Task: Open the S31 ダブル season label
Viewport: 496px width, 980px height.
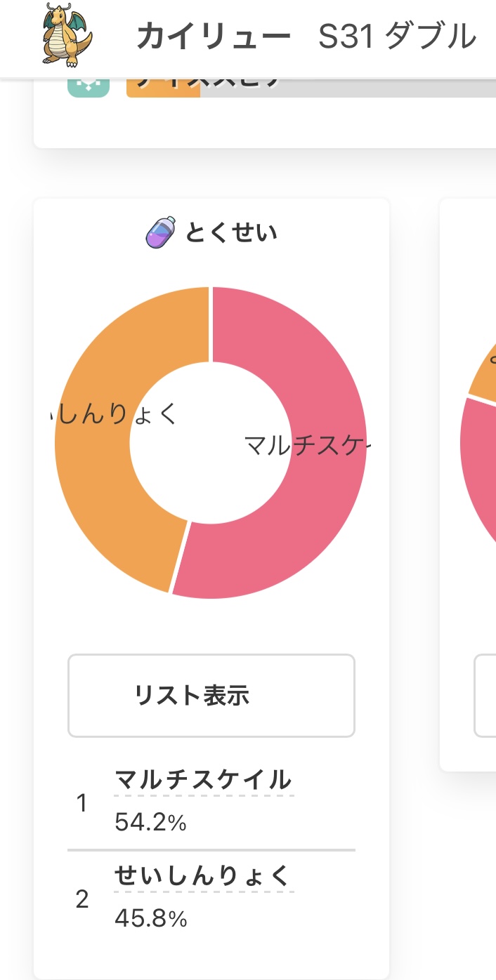Action: pyautogui.click(x=398, y=37)
